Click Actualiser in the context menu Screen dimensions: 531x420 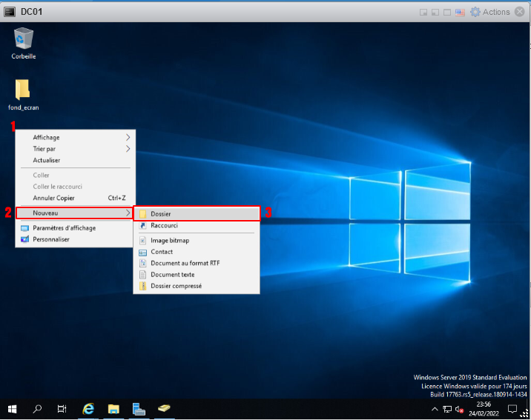coord(47,160)
